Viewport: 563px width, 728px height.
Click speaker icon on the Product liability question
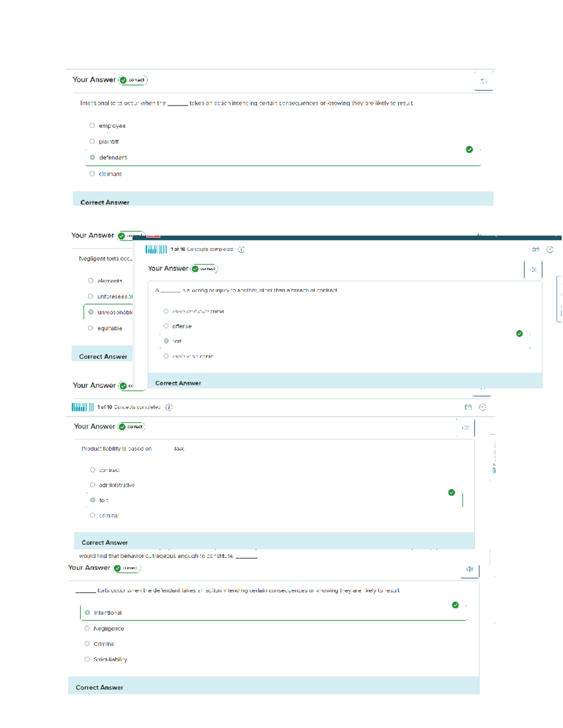point(465,428)
